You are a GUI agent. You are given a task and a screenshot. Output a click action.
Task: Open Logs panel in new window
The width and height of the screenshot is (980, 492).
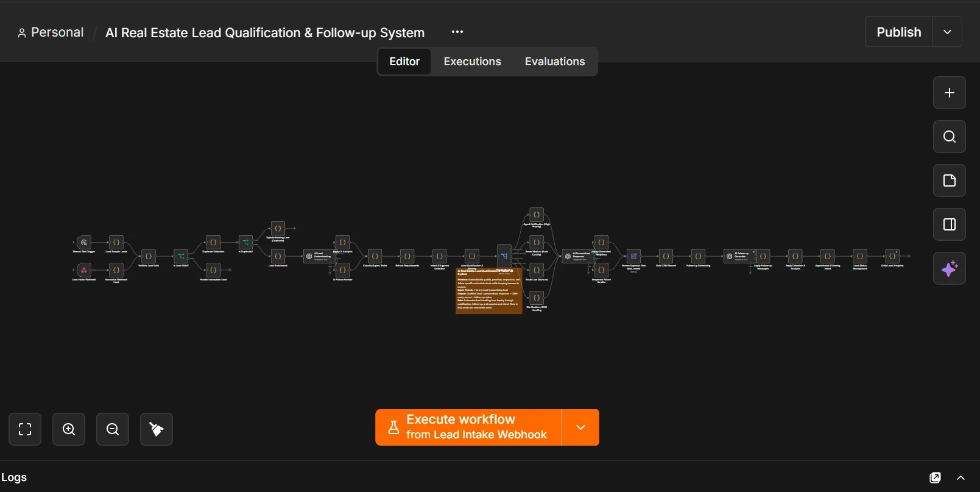pos(936,477)
